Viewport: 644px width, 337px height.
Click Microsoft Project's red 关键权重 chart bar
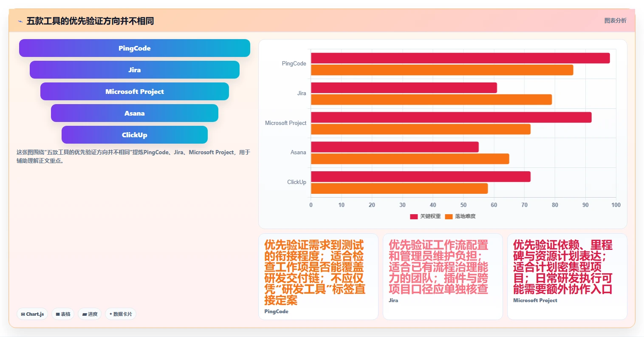[451, 117]
